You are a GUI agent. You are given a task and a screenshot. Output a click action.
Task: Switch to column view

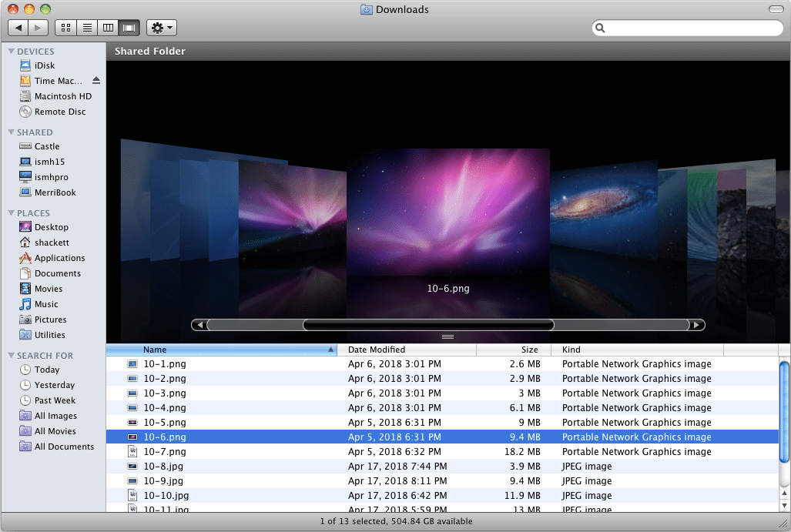[107, 27]
